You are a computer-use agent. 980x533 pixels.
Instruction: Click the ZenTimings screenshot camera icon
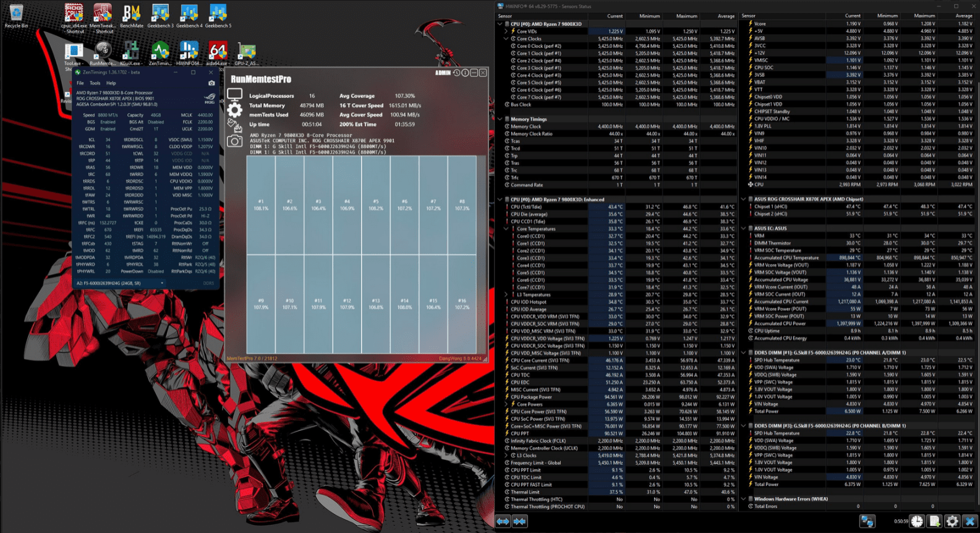coord(211,83)
